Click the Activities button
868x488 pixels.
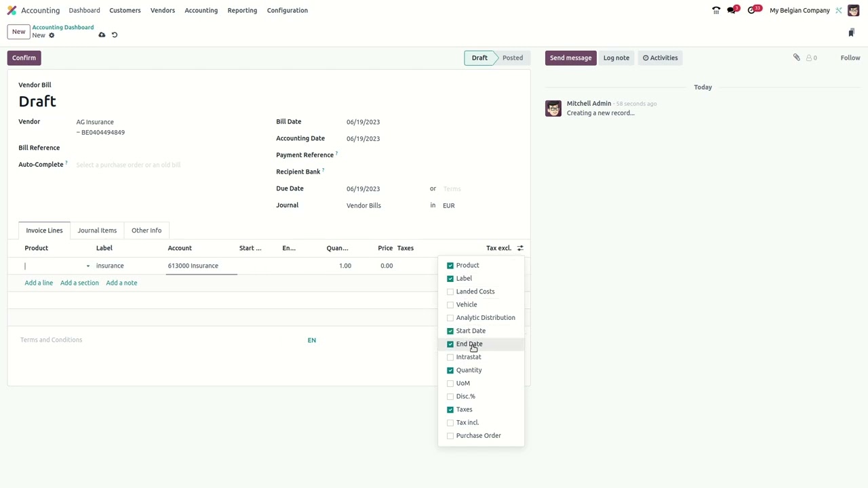pyautogui.click(x=660, y=58)
